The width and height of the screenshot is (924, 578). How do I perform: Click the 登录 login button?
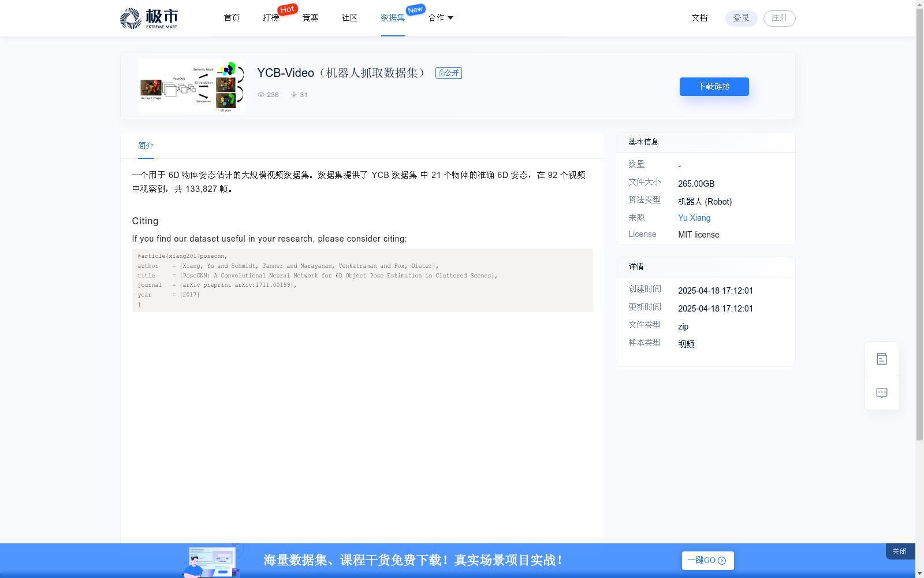click(x=741, y=18)
